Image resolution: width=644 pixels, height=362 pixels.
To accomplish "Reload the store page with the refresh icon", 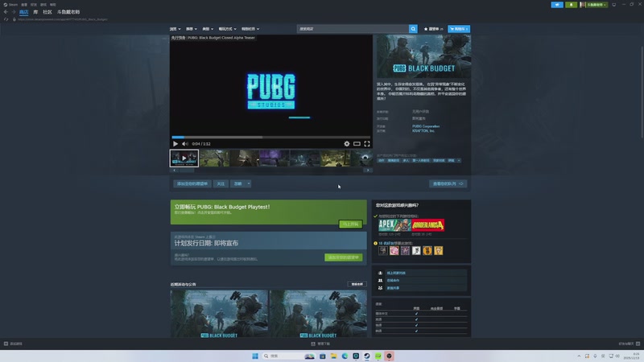I will [6, 19].
